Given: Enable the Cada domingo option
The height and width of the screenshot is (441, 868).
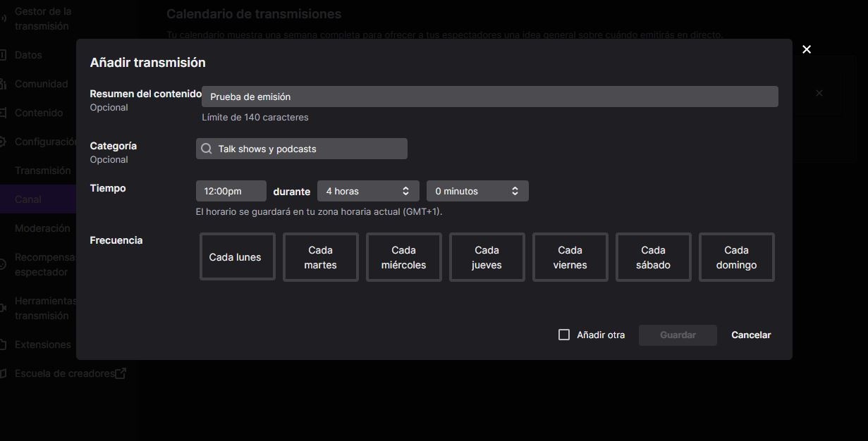Looking at the screenshot, I should click(736, 257).
